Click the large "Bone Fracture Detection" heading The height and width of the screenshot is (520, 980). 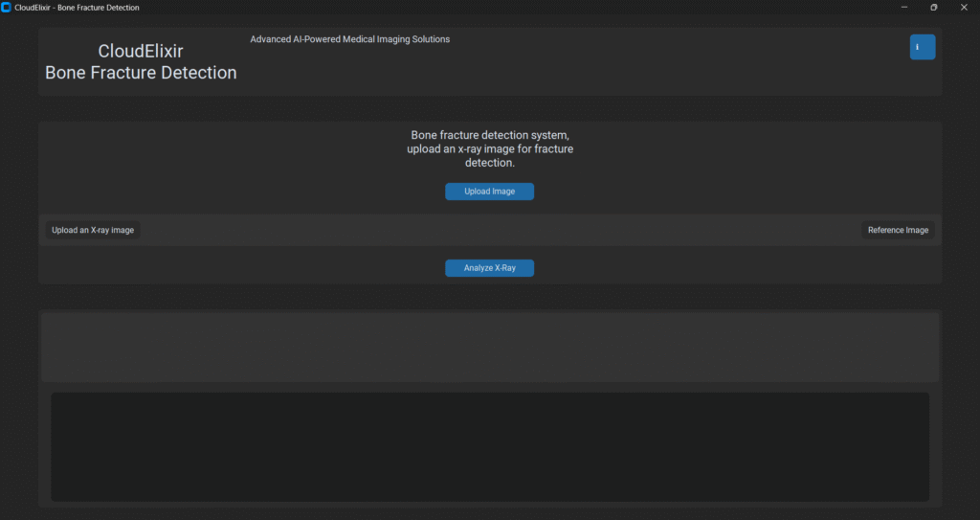141,73
